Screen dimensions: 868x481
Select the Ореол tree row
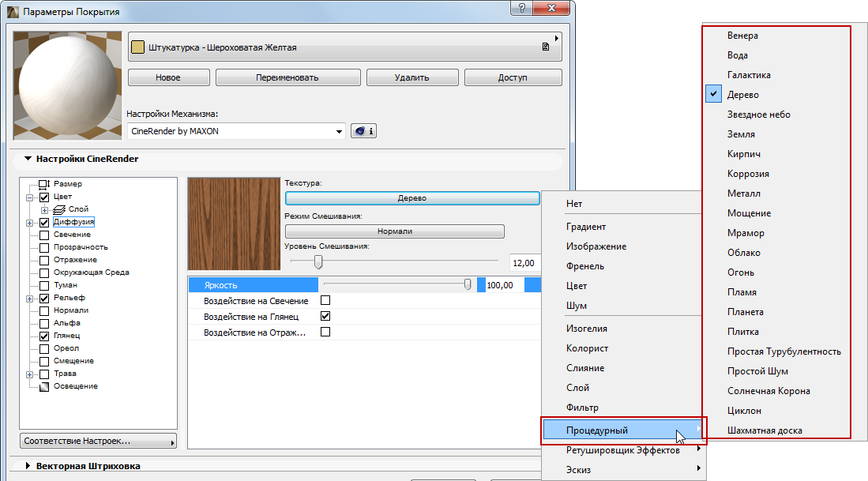(x=66, y=348)
